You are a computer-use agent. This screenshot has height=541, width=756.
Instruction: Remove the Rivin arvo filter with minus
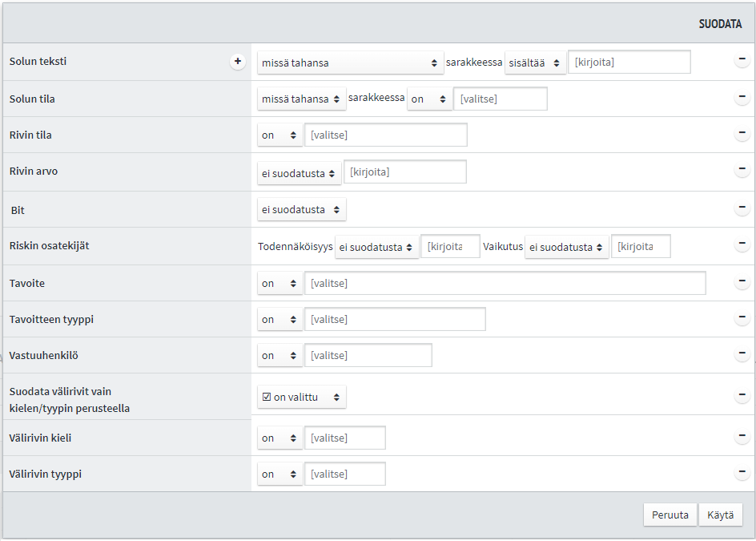coord(742,170)
